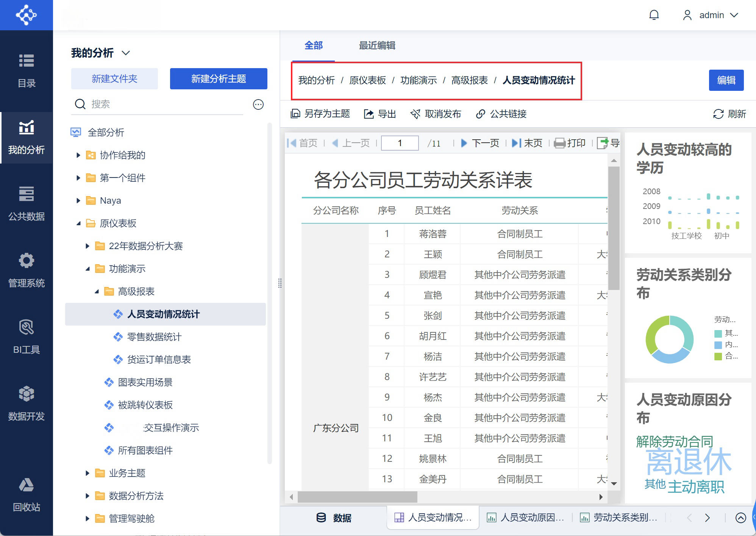Open the BI工具 sidebar section
Image resolution: width=756 pixels, height=536 pixels.
point(27,337)
